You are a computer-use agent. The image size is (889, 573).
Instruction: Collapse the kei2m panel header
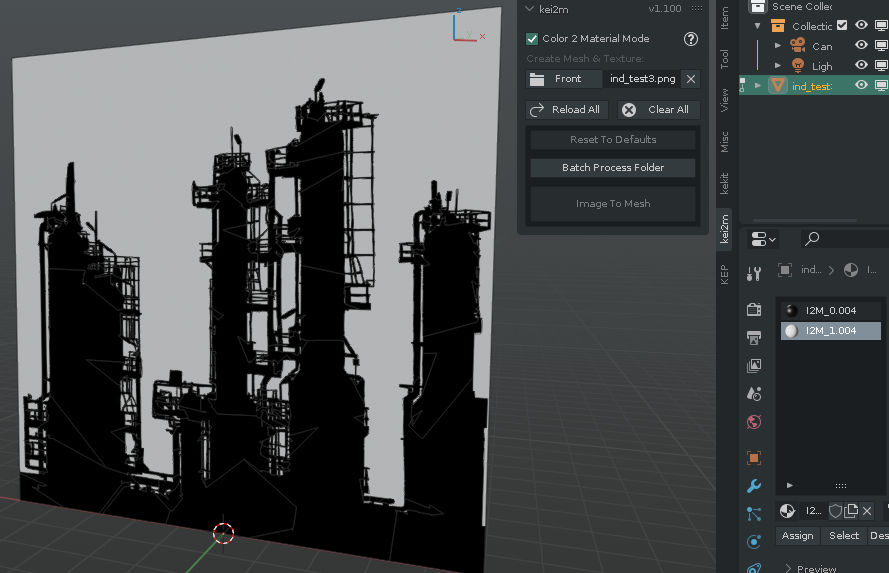pyautogui.click(x=530, y=8)
